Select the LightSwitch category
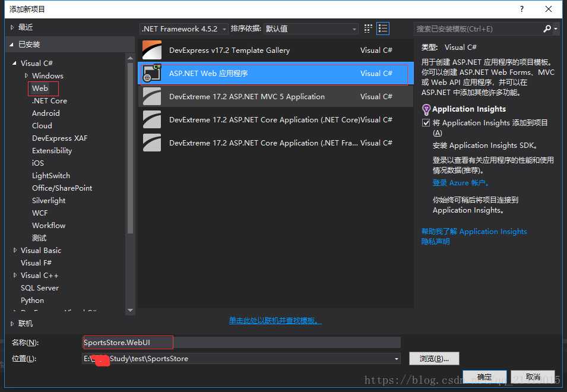The width and height of the screenshot is (567, 392). pyautogui.click(x=51, y=175)
